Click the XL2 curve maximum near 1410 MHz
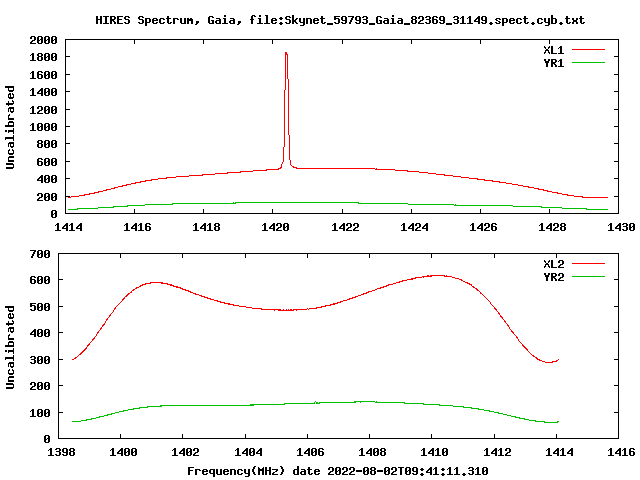Image resolution: width=640 pixels, height=480 pixels. pos(437,276)
